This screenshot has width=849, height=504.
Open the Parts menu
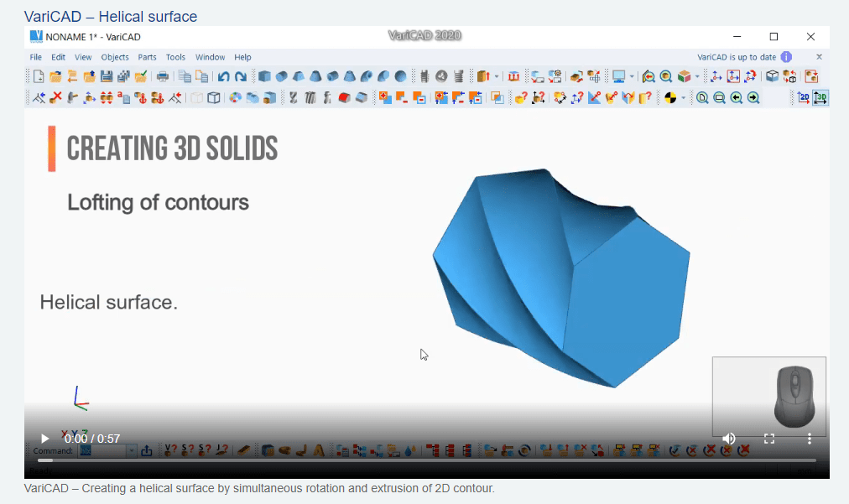pyautogui.click(x=147, y=57)
